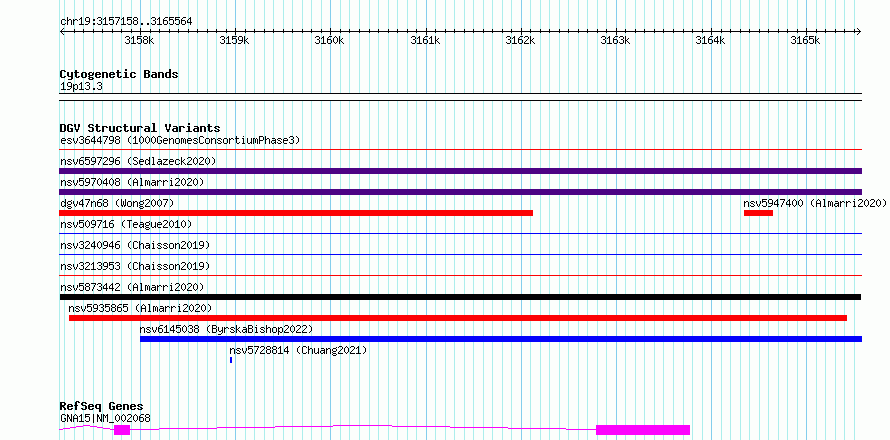Click the 3164k ruler position
Image resolution: width=890 pixels, height=440 pixels.
(x=711, y=40)
